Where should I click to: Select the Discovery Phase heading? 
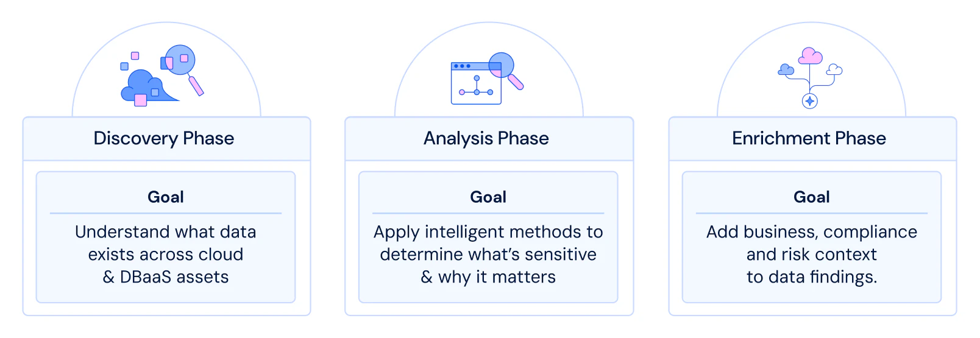click(164, 138)
